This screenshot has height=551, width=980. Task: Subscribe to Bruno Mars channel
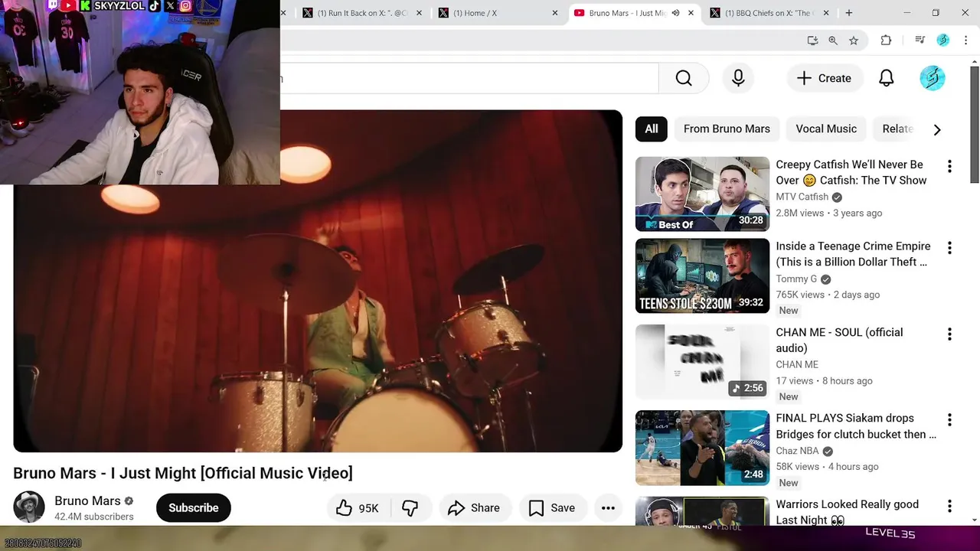pyautogui.click(x=194, y=508)
